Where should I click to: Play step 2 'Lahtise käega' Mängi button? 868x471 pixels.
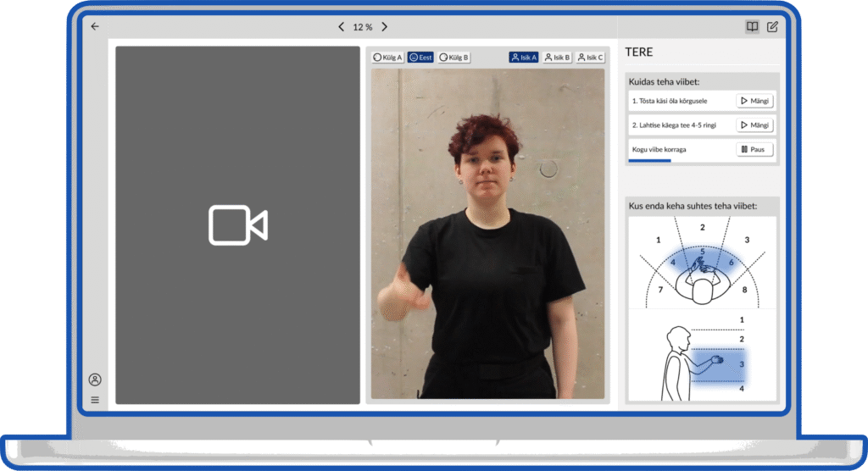tap(754, 125)
